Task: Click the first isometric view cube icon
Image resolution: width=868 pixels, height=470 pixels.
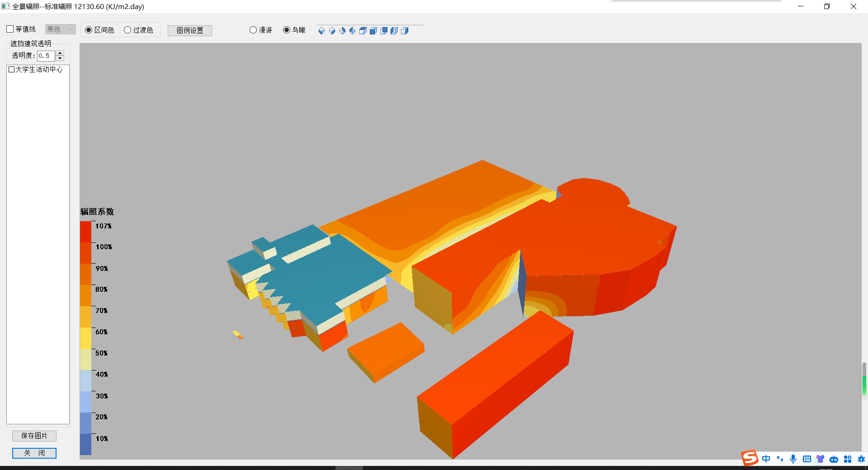Action: click(x=321, y=31)
